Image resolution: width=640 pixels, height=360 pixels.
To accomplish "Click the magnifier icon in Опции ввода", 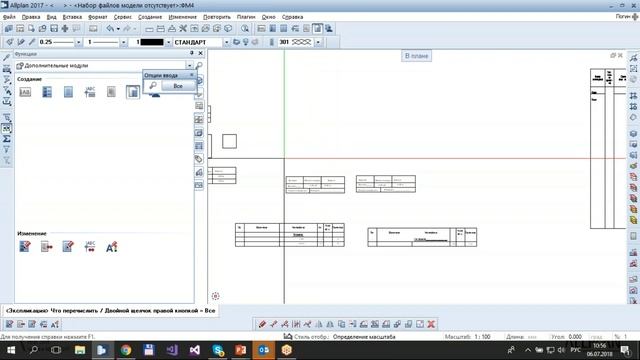I will pyautogui.click(x=153, y=86).
